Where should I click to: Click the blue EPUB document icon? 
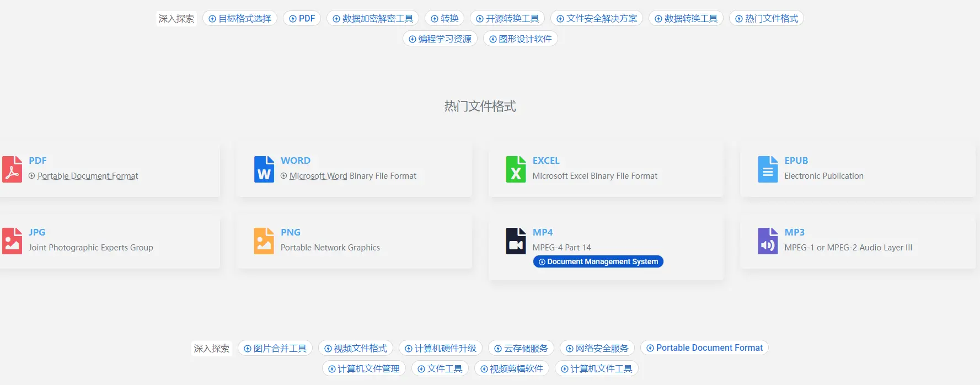pyautogui.click(x=768, y=169)
